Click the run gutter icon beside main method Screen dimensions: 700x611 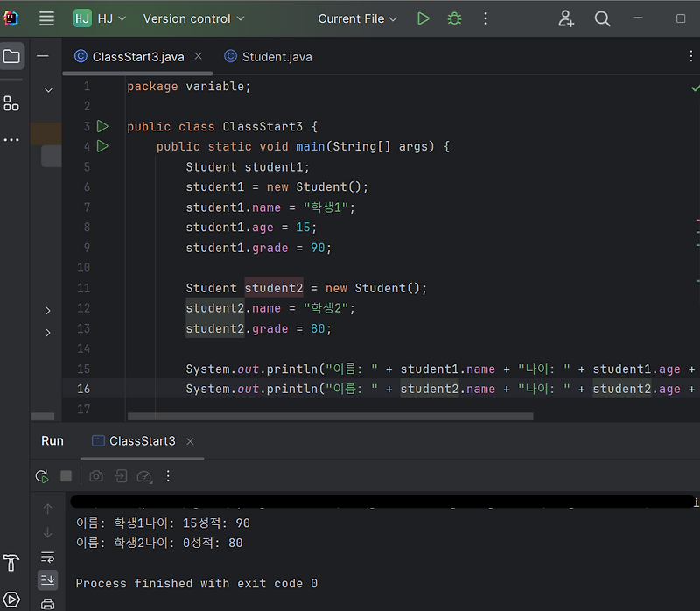(x=102, y=146)
